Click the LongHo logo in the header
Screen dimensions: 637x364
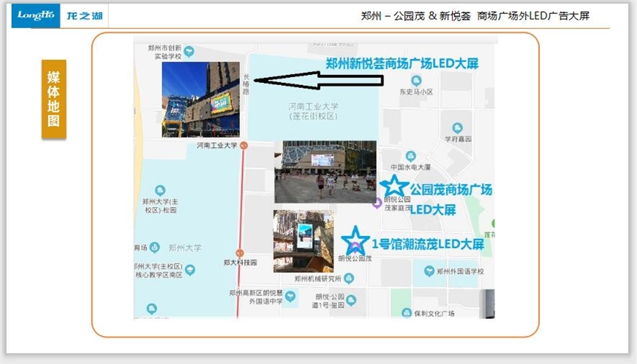click(36, 16)
